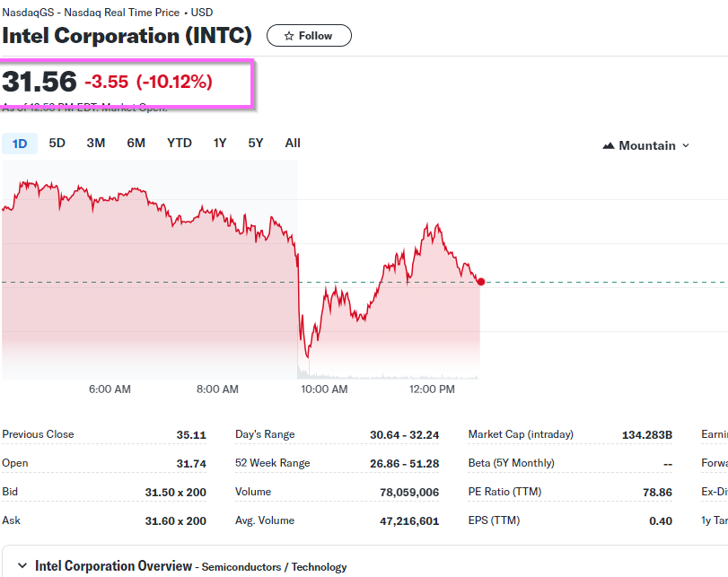Click the 31.74 open value

191,464
